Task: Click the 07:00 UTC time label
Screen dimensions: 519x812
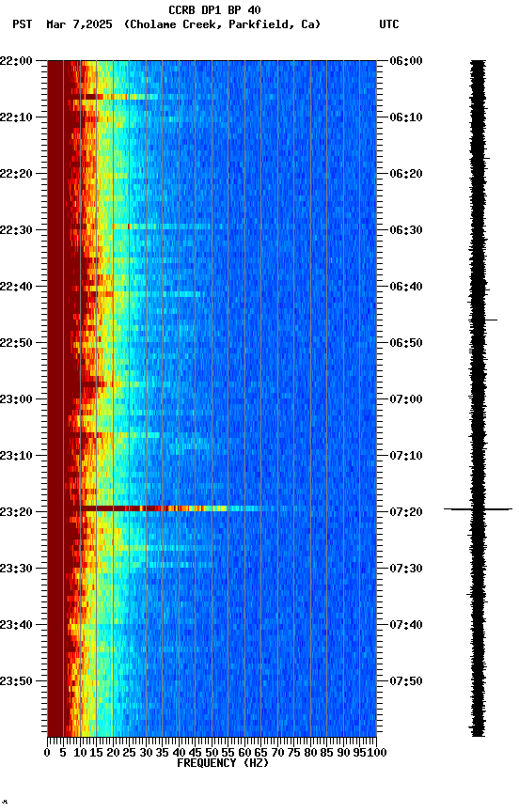Action: click(x=406, y=399)
